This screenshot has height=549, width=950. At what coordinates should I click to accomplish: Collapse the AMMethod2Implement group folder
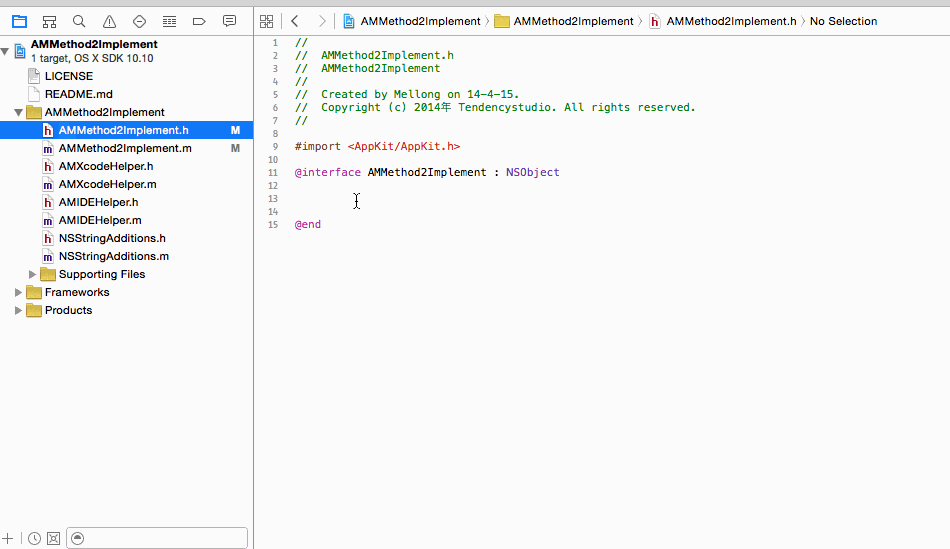[x=19, y=112]
